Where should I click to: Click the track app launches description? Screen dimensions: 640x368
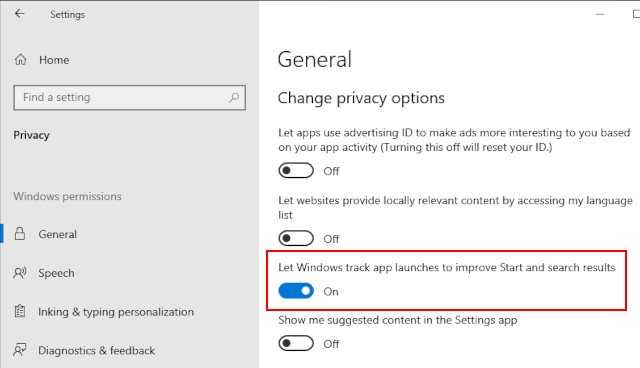pos(447,267)
